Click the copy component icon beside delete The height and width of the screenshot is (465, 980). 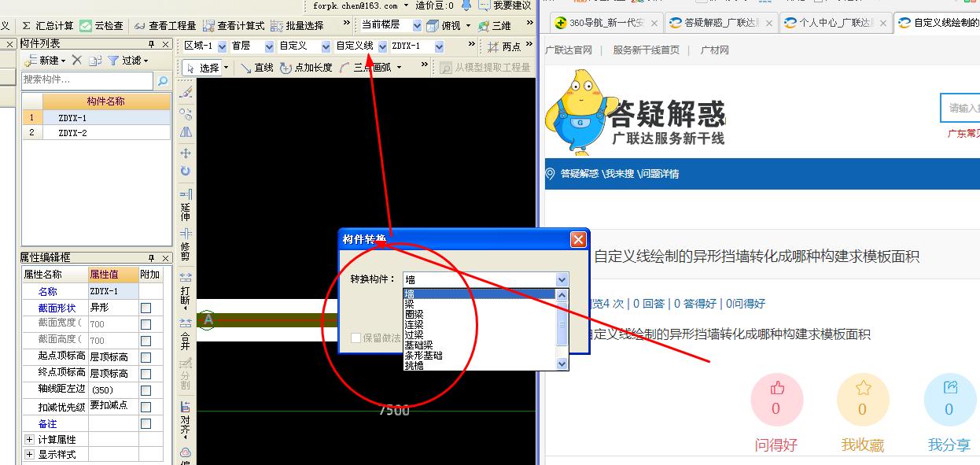point(95,61)
